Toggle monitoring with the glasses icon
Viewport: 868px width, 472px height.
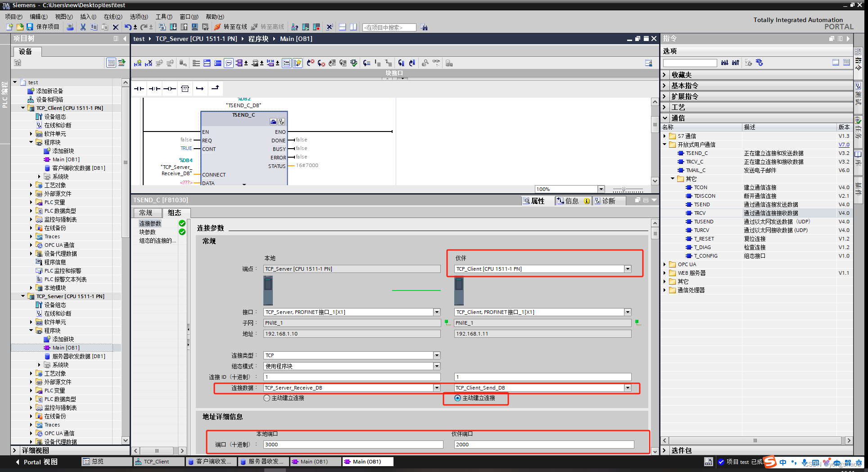pyautogui.click(x=436, y=63)
